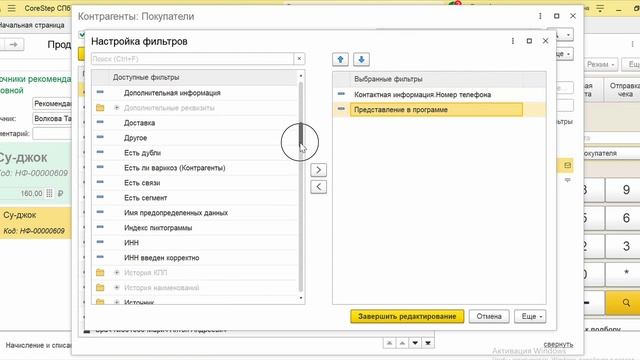This screenshot has width=640, height=360.
Task: Jump to first record arrow below list
Action: (x=389, y=343)
